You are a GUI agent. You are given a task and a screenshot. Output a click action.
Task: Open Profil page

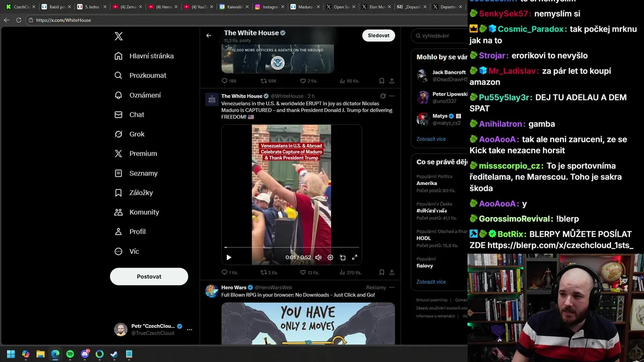click(x=130, y=232)
